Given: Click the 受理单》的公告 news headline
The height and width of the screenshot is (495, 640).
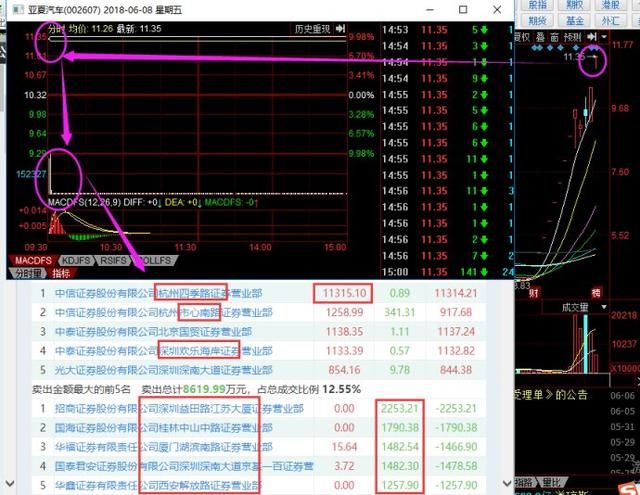Looking at the screenshot, I should (x=551, y=395).
